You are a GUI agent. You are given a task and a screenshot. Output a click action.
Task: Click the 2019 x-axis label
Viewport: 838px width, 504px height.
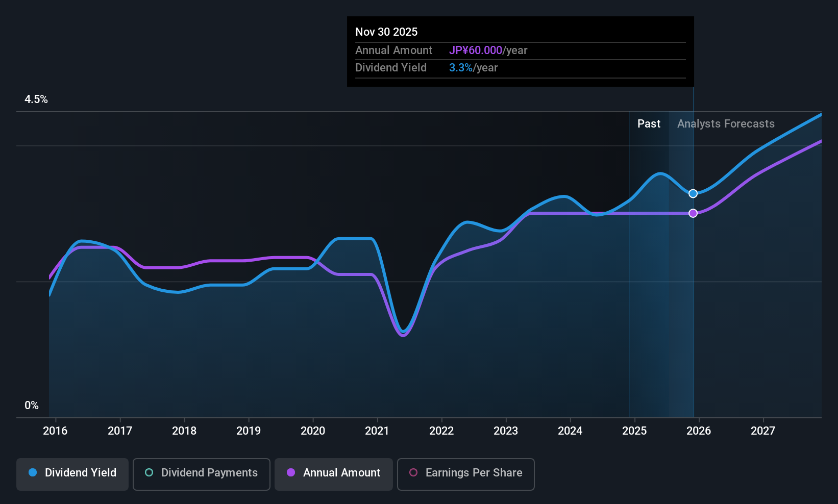(x=249, y=431)
